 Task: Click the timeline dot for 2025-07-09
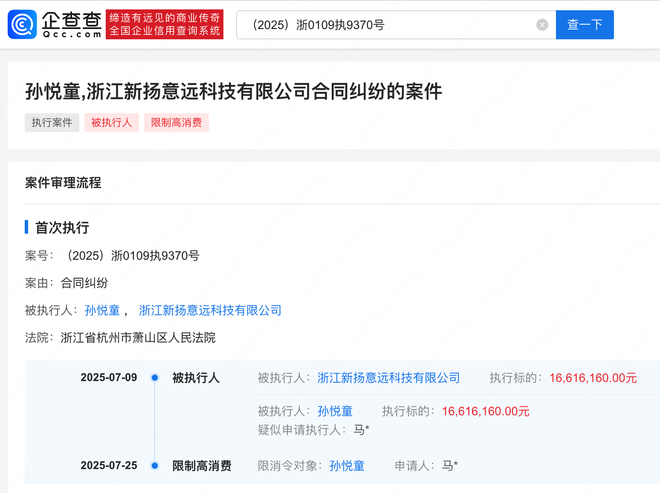pyautogui.click(x=154, y=378)
